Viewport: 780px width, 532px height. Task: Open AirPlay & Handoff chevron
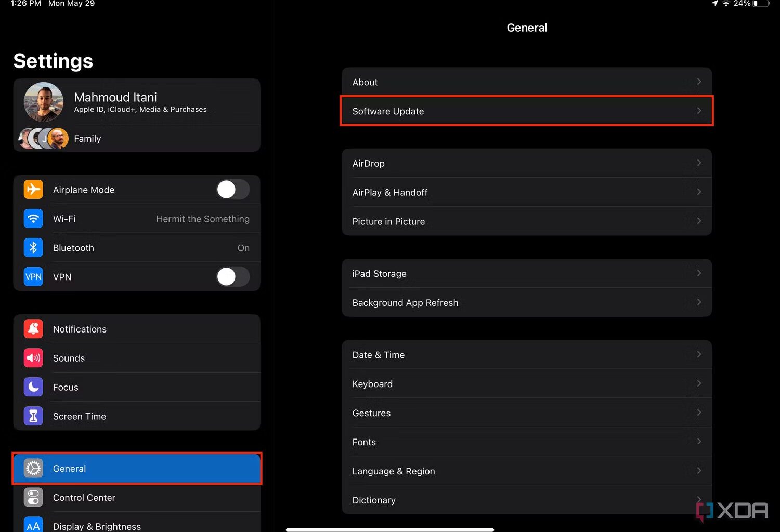(699, 192)
